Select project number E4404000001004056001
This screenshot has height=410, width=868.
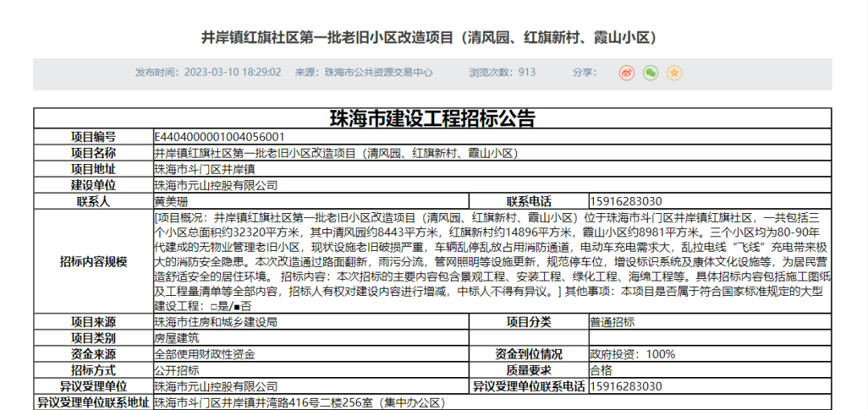click(219, 137)
